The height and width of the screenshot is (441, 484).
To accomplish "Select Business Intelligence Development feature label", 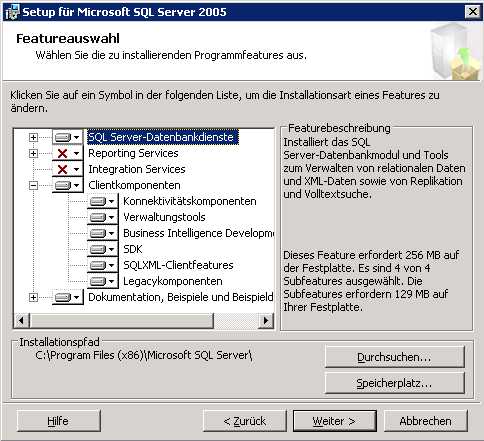I will 198,233.
